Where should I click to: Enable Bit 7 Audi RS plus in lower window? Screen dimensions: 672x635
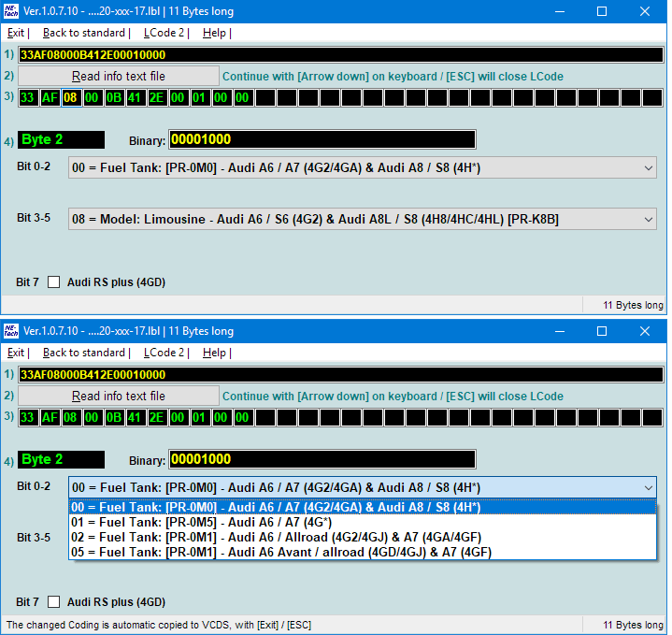(x=53, y=601)
